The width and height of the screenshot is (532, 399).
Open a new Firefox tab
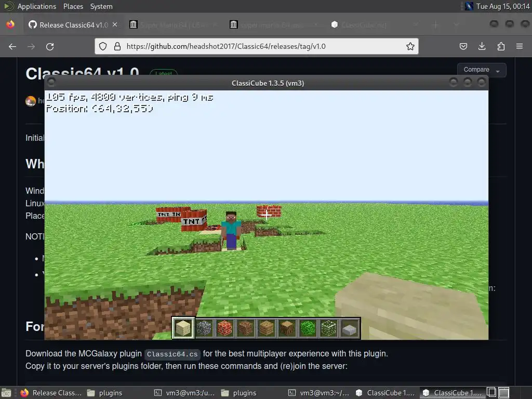pyautogui.click(x=436, y=25)
